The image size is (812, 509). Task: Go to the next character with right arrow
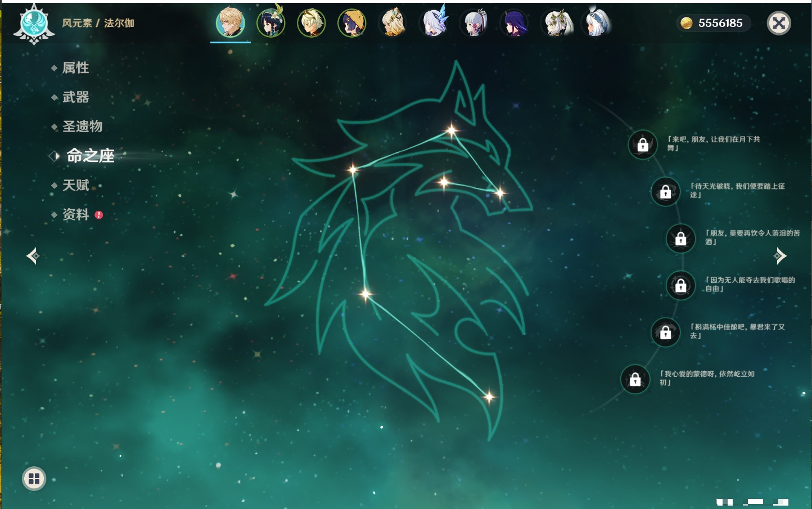click(x=780, y=256)
